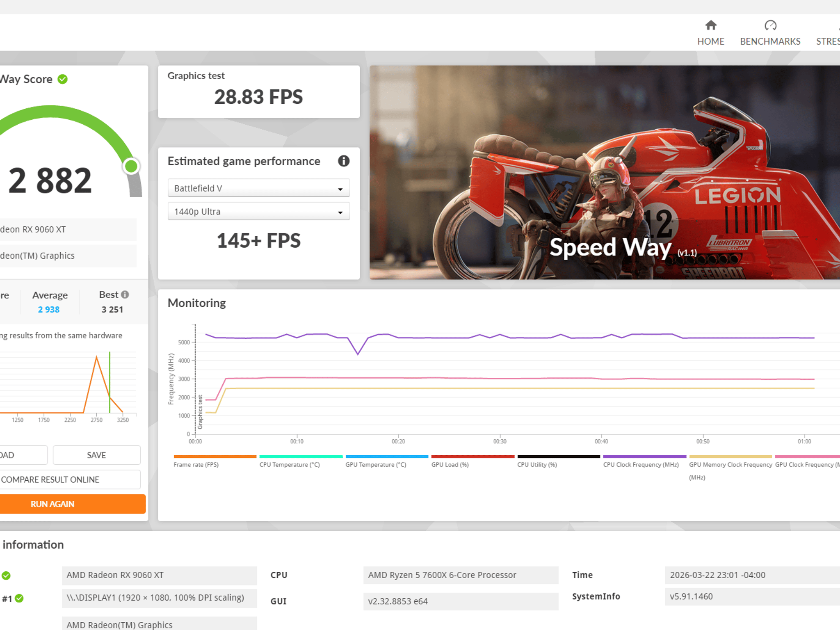Image resolution: width=840 pixels, height=630 pixels.
Task: Click the info icon next to Best
Action: (125, 294)
